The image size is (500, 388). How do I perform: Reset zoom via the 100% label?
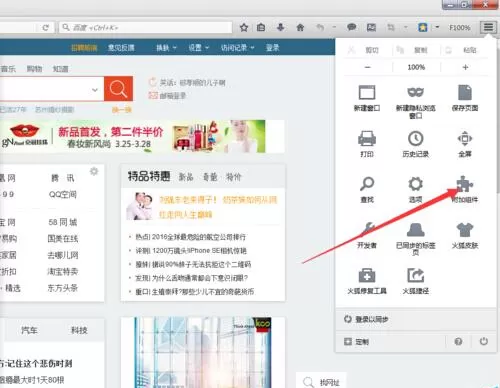[416, 67]
